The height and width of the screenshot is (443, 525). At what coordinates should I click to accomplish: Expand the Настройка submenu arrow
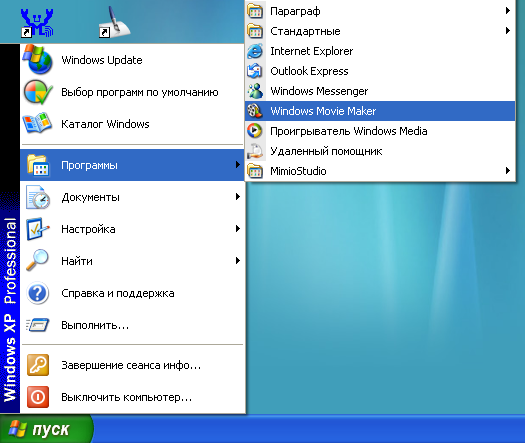coord(237,229)
